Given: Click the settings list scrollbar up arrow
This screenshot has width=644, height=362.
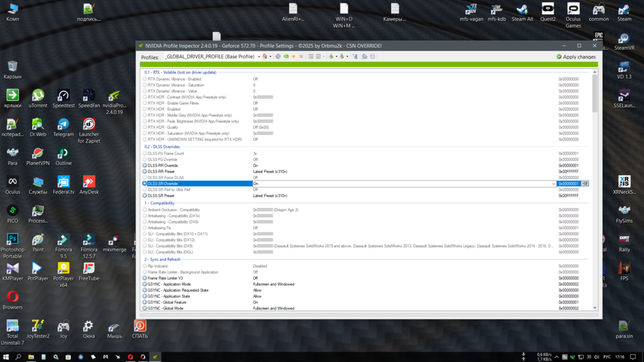Looking at the screenshot, I should [594, 72].
